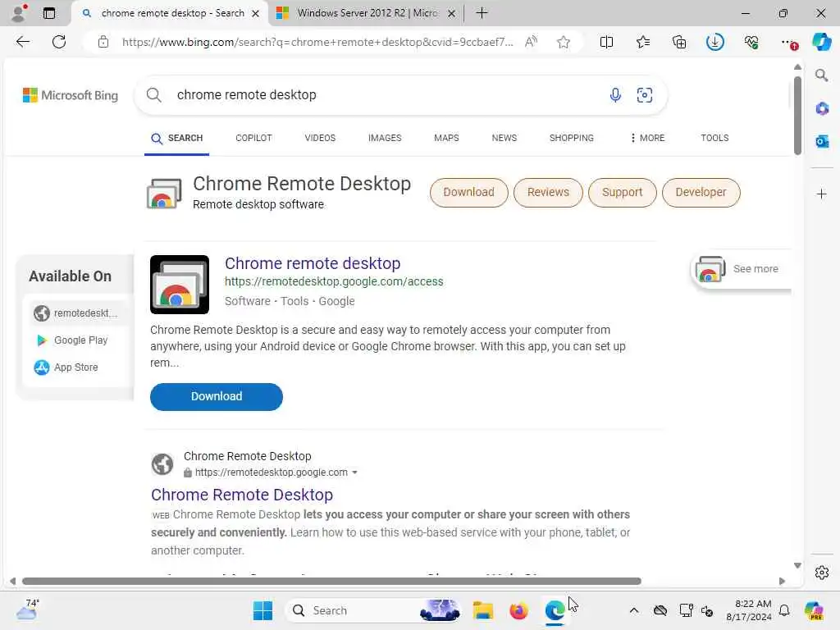840x630 pixels.
Task: Show Edge Downloads panel
Action: coord(714,42)
